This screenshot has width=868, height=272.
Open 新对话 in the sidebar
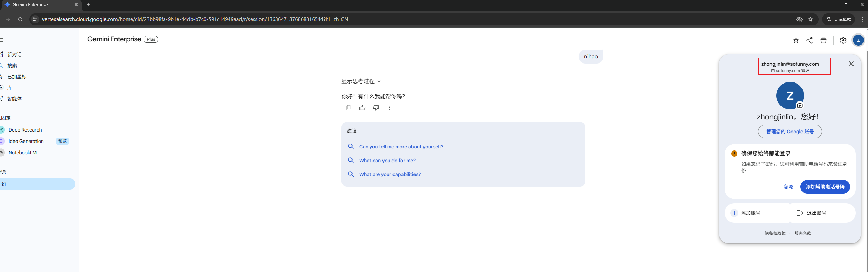pos(14,55)
